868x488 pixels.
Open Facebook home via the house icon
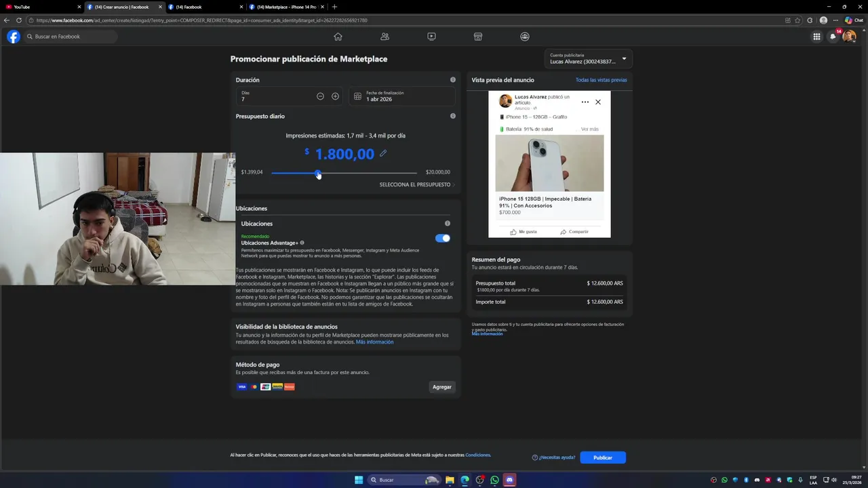click(338, 37)
